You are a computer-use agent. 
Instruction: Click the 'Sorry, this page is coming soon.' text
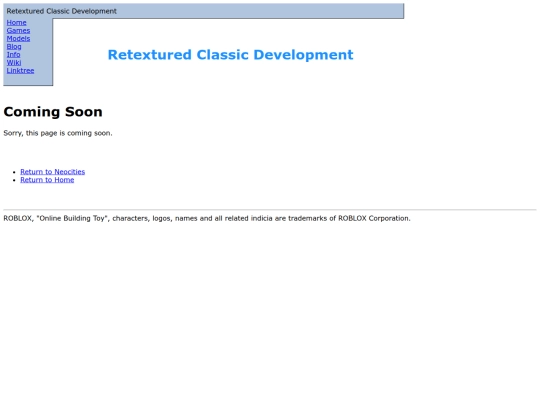[x=58, y=133]
